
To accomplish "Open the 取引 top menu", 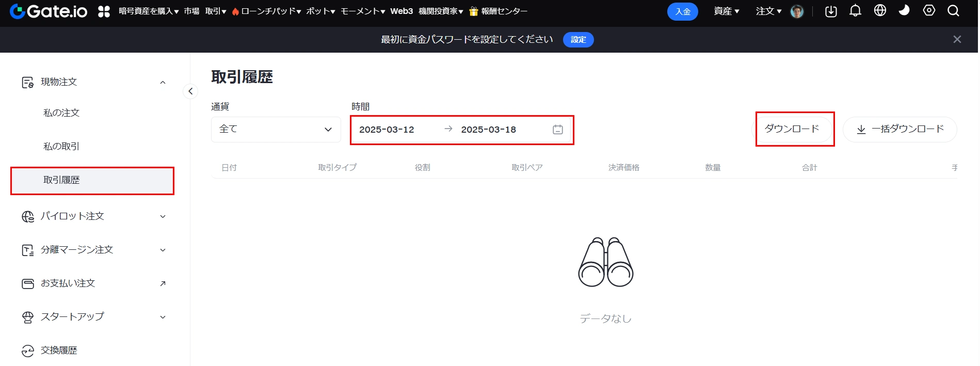I will pos(216,11).
